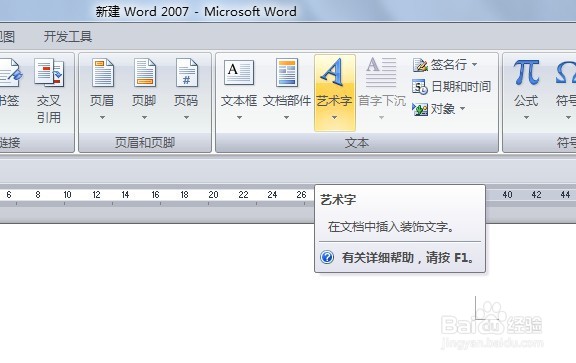Click the window title 新建 Word 2007
Image resolution: width=576 pixels, height=363 pixels.
pyautogui.click(x=142, y=11)
